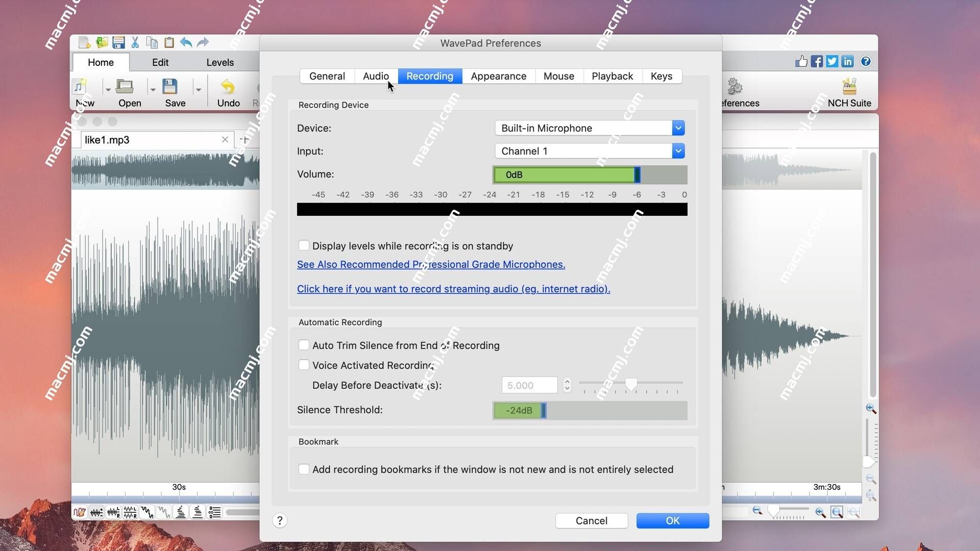
Task: Click the NCH Suite toolbox icon
Action: point(849,86)
